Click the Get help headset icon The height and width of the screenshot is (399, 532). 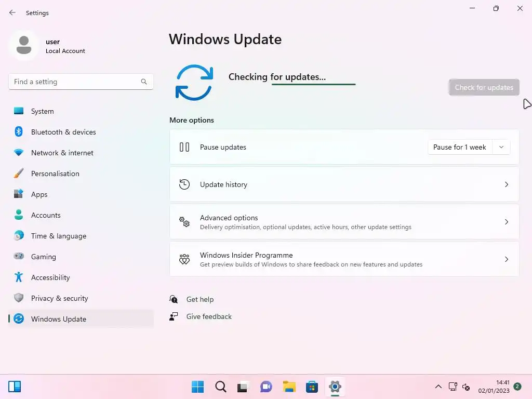[174, 299]
